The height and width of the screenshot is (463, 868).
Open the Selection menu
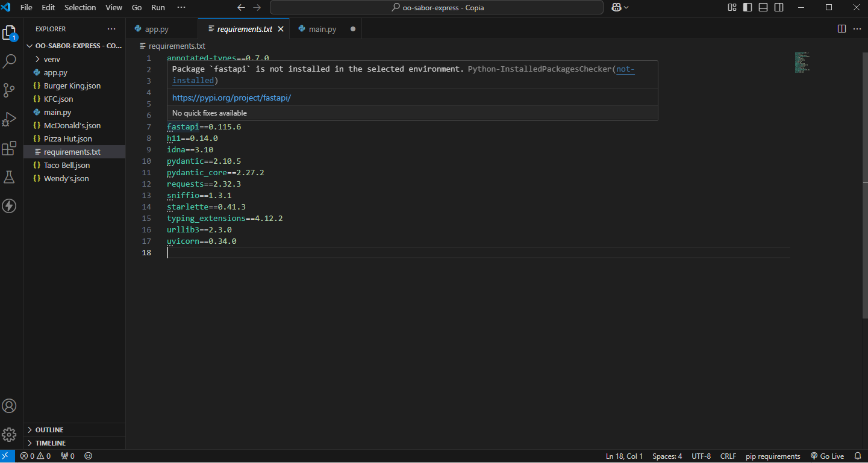tap(80, 7)
